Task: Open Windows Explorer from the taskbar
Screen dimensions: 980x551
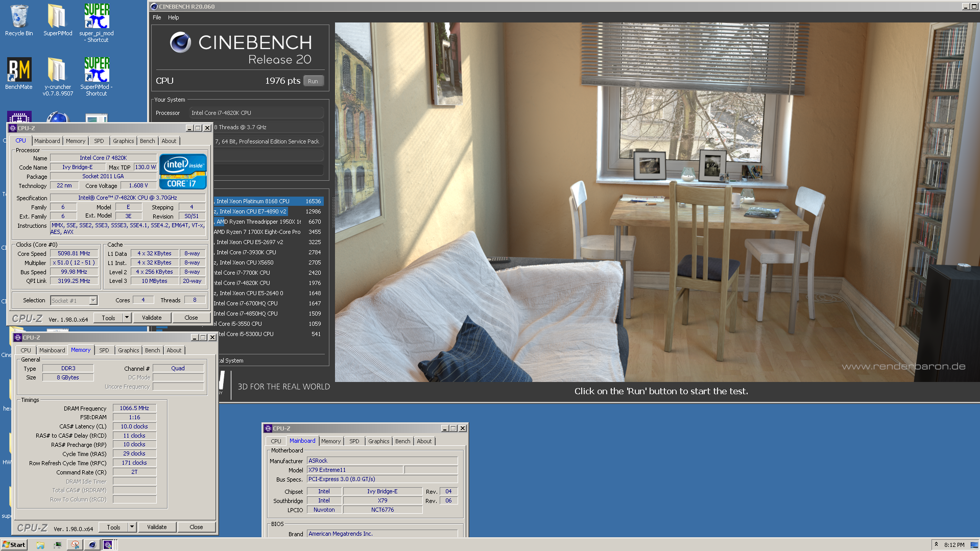Action: pyautogui.click(x=40, y=545)
